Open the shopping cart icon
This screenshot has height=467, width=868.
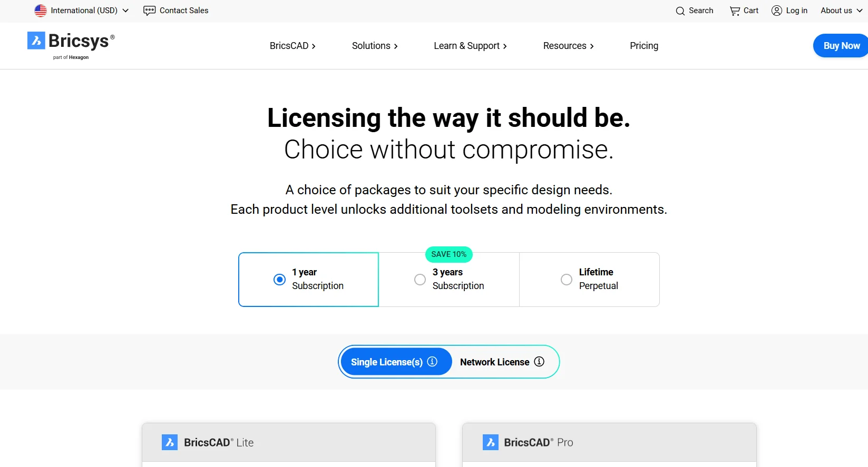[x=735, y=11]
